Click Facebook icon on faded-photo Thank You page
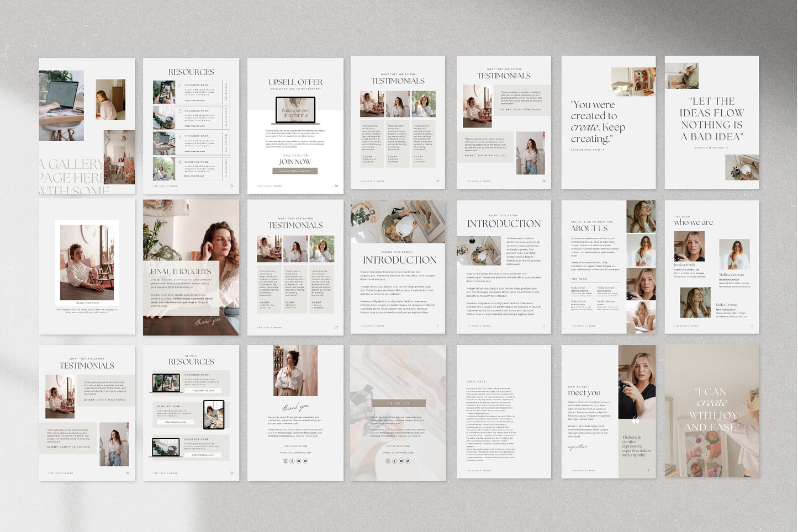The width and height of the screenshot is (798, 532). (x=394, y=461)
